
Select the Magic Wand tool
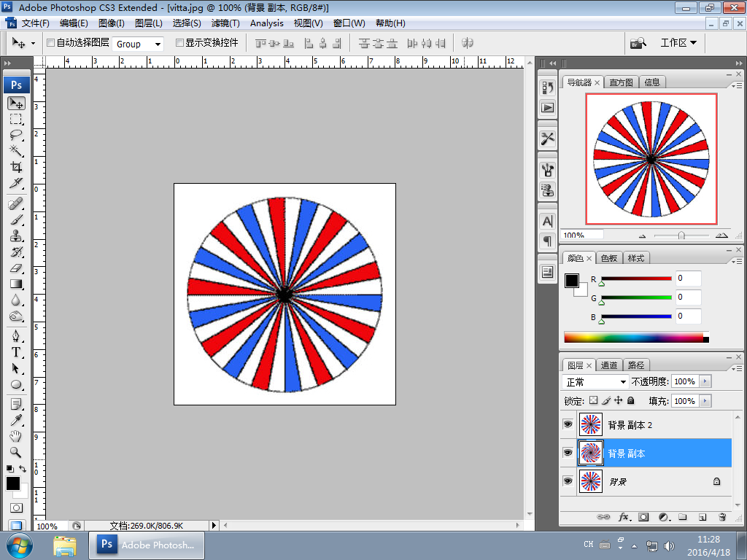coord(16,151)
